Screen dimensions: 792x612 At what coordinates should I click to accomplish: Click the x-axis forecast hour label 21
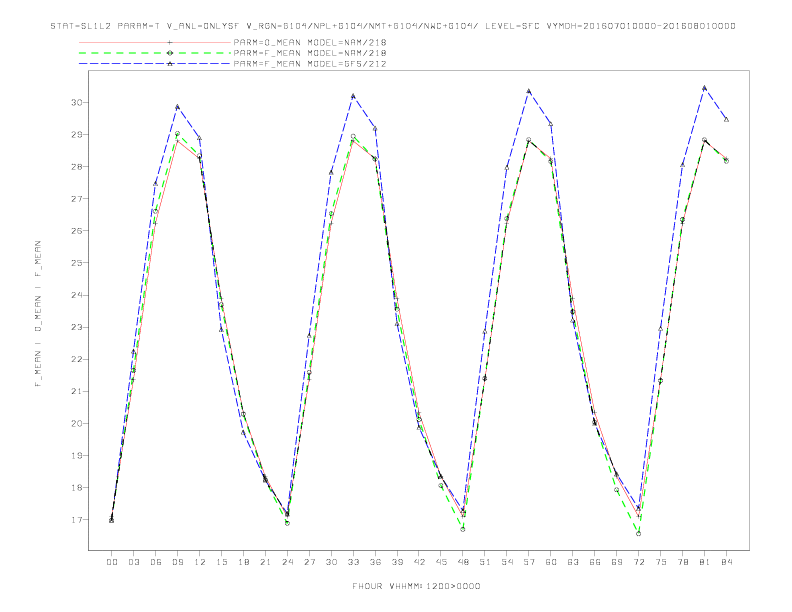click(x=265, y=562)
